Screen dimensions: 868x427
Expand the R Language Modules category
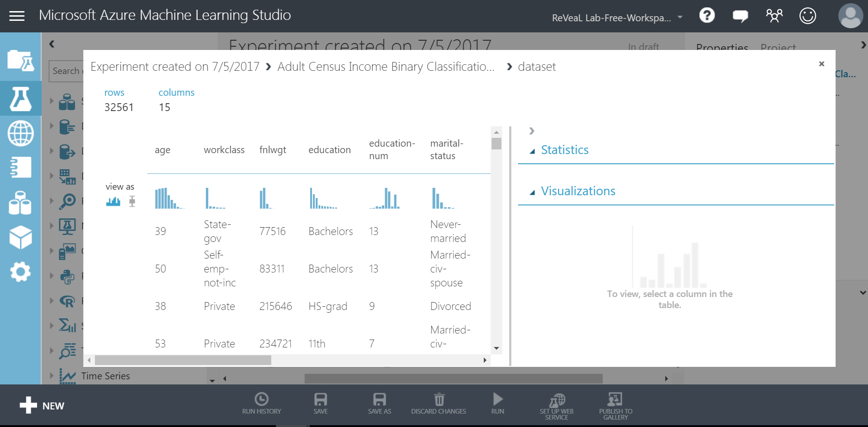(52, 301)
